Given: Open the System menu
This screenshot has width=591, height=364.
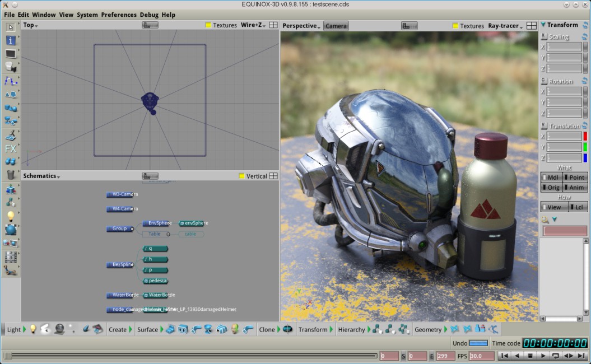Looking at the screenshot, I should click(x=87, y=15).
